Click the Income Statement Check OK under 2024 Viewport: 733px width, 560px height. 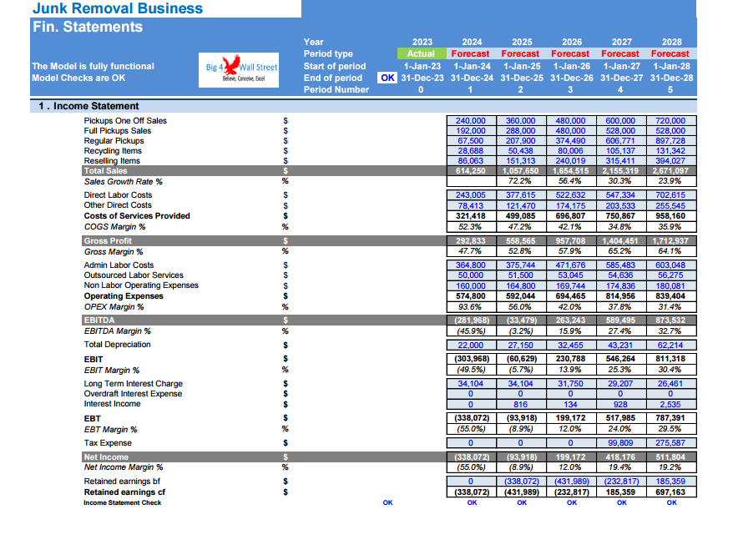(x=473, y=502)
